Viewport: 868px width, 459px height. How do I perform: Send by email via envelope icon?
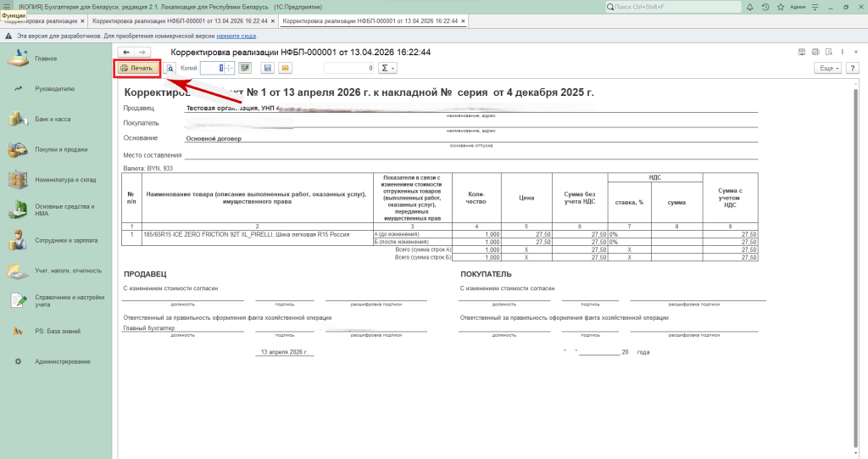(286, 68)
